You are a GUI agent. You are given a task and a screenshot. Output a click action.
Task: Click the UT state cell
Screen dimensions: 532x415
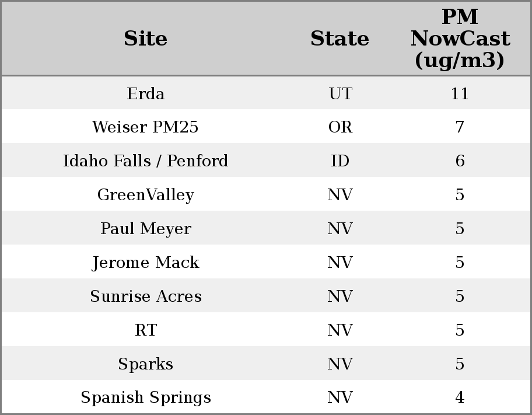point(340,93)
